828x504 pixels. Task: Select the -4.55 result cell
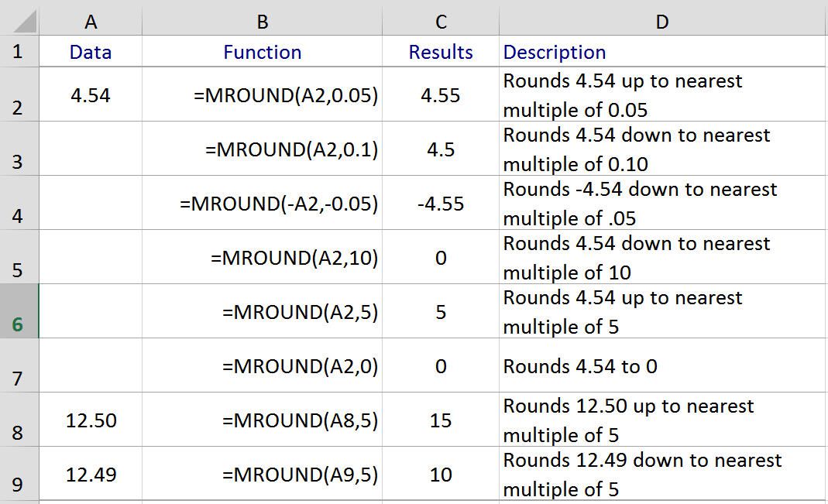click(x=441, y=203)
